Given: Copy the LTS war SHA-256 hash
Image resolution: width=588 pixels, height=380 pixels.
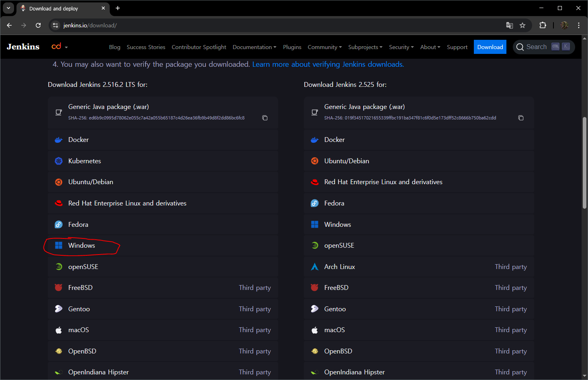Looking at the screenshot, I should [265, 118].
